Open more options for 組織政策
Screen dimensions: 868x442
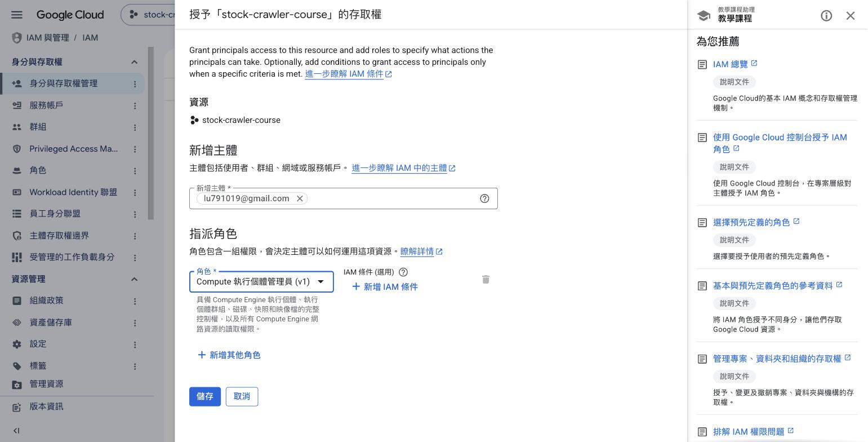135,301
